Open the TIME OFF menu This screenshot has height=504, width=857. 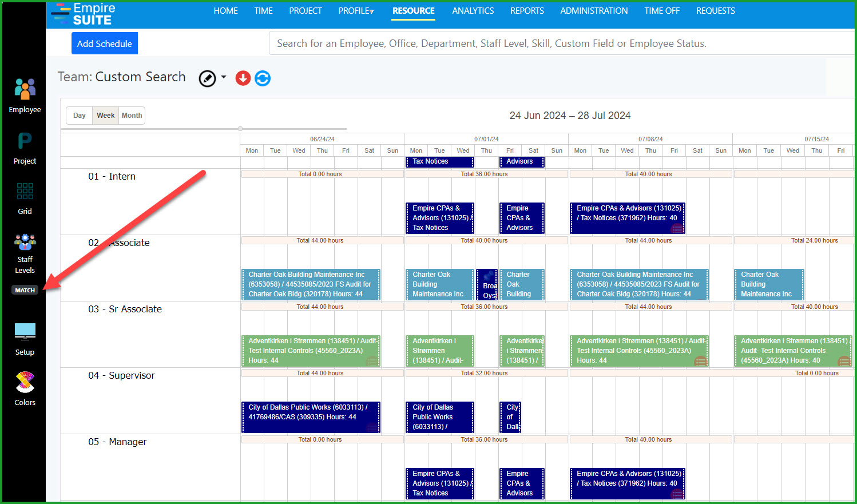(662, 11)
